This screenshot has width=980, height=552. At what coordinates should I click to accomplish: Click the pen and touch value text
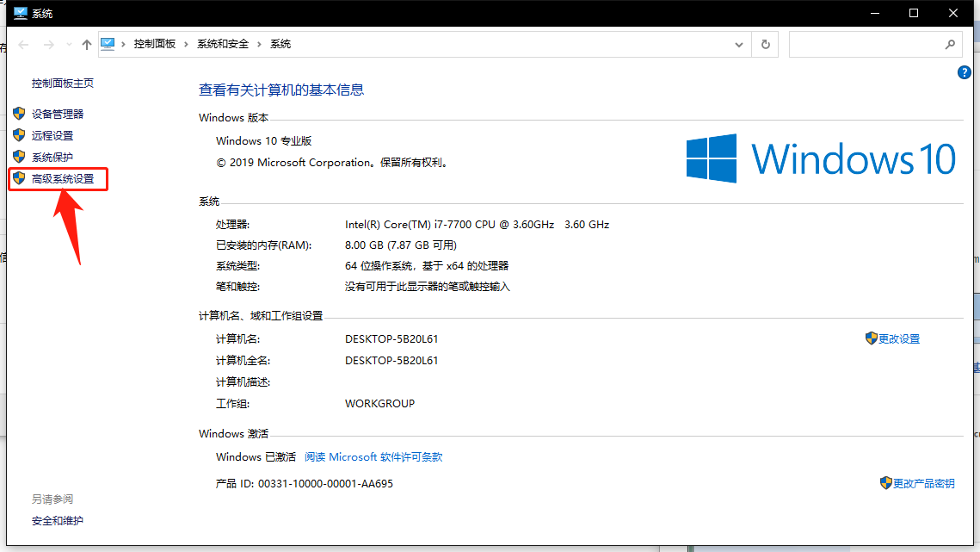(428, 287)
